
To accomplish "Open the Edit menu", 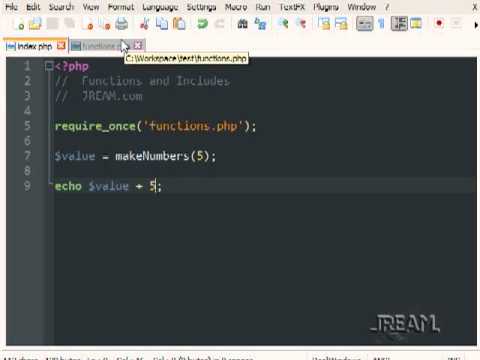I will pos(33,7).
